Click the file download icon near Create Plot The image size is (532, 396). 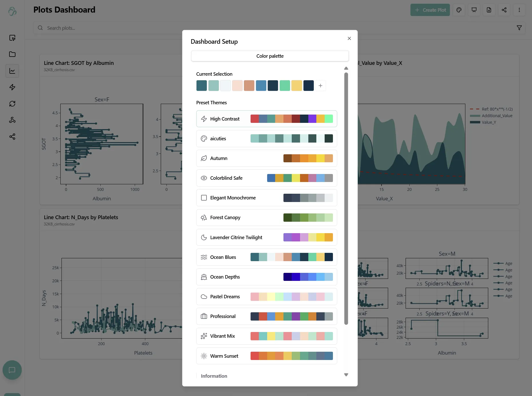[x=489, y=10]
